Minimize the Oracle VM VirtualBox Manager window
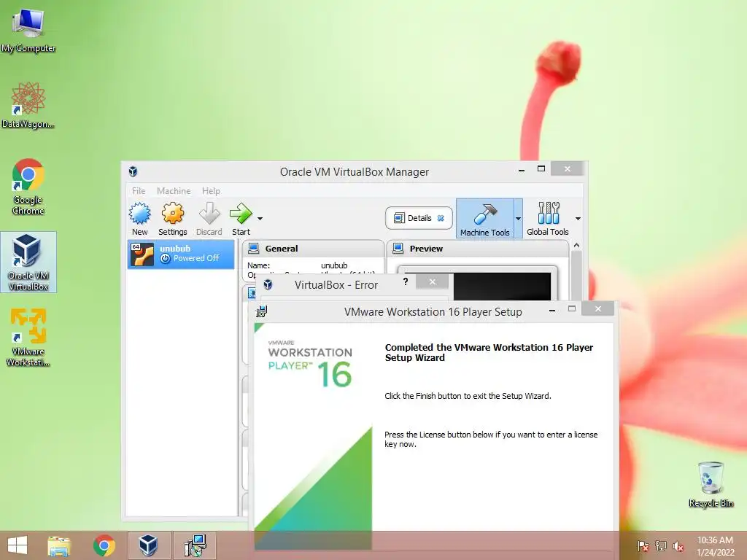The width and height of the screenshot is (747, 560). click(x=522, y=169)
